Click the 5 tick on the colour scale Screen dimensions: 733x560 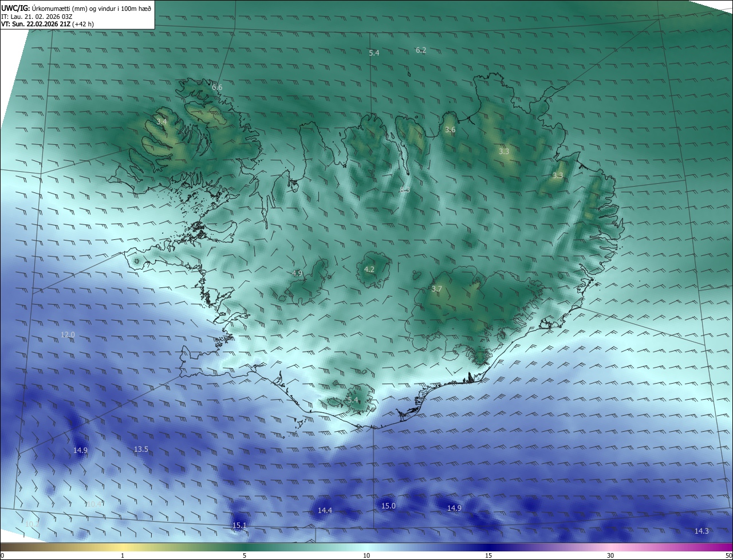click(245, 556)
